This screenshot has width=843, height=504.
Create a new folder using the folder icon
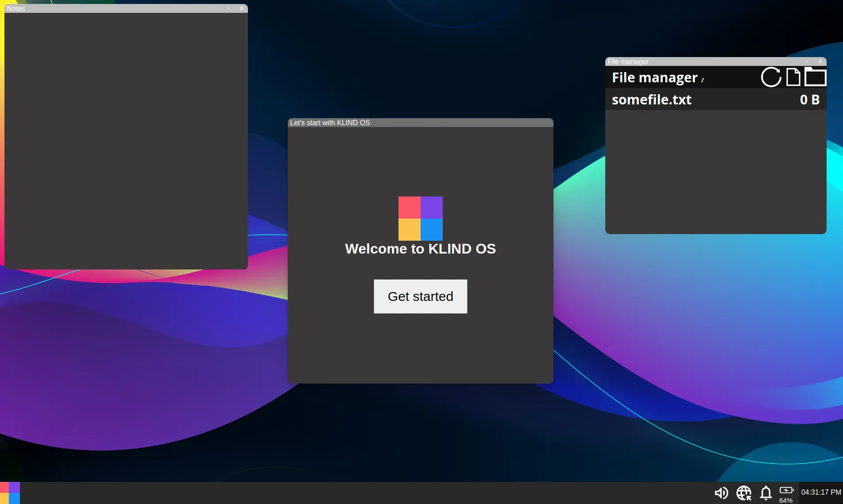pyautogui.click(x=815, y=77)
